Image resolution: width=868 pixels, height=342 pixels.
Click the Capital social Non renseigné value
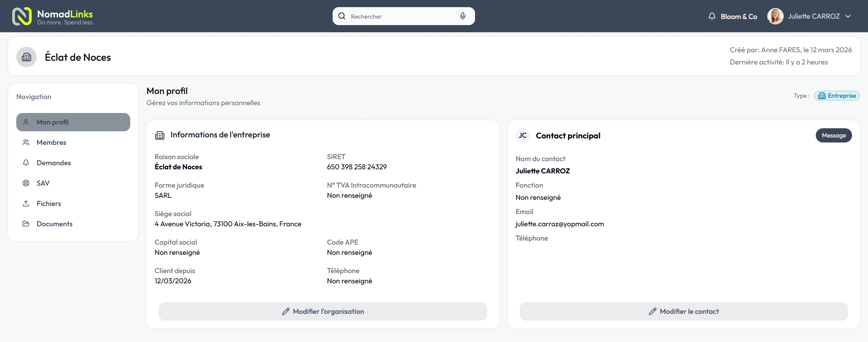point(177,252)
